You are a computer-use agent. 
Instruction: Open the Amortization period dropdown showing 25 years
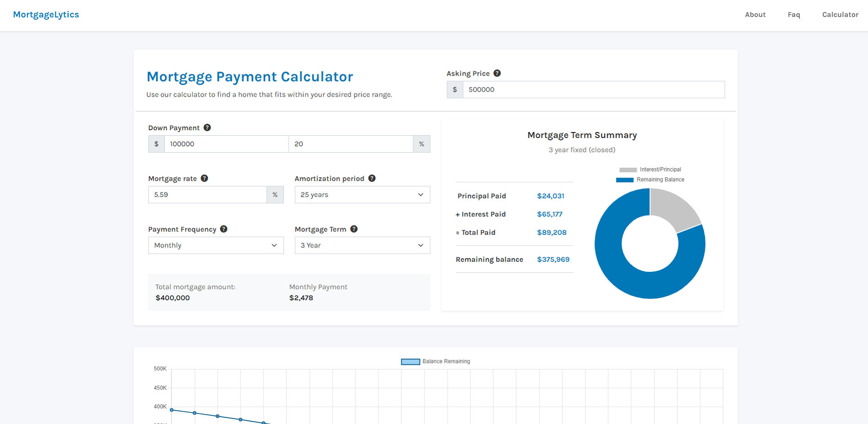click(x=362, y=195)
